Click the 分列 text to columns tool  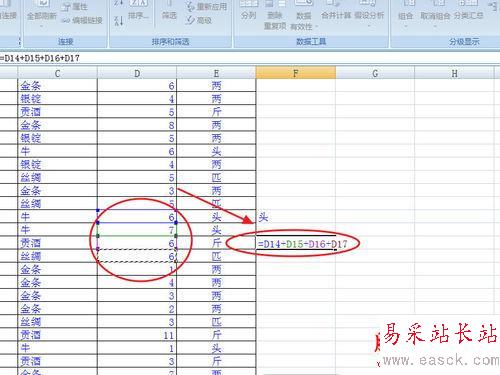[248, 11]
